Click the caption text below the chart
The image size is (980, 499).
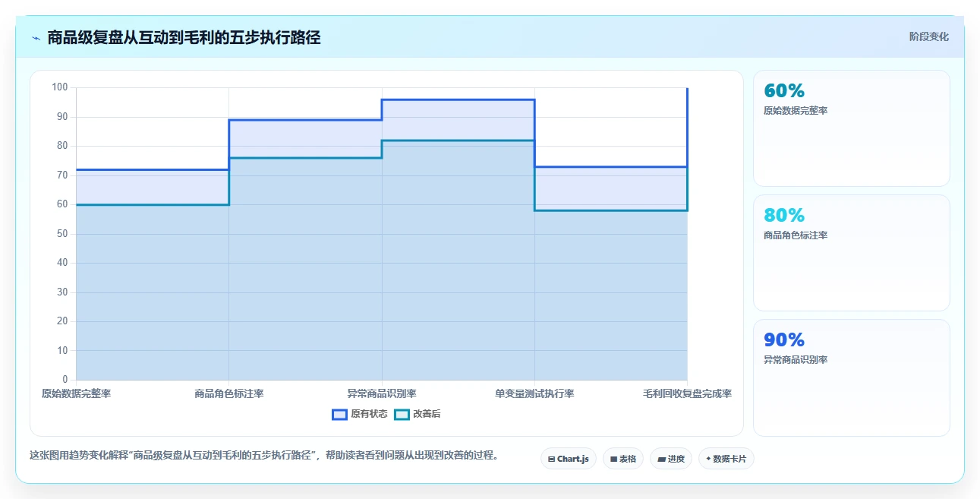click(263, 456)
